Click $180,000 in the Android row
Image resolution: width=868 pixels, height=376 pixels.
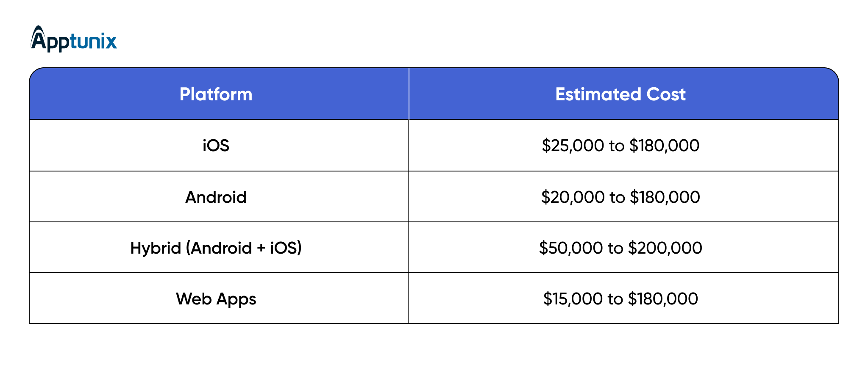click(x=665, y=197)
